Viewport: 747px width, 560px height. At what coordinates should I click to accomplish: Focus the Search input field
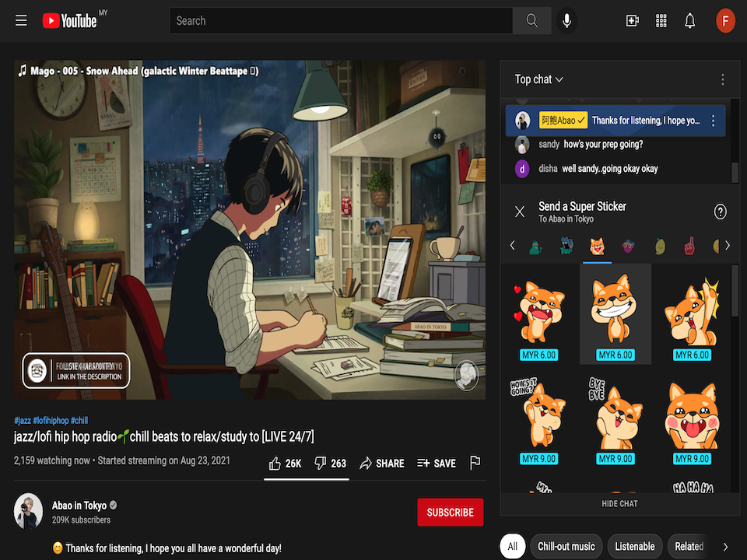point(341,21)
